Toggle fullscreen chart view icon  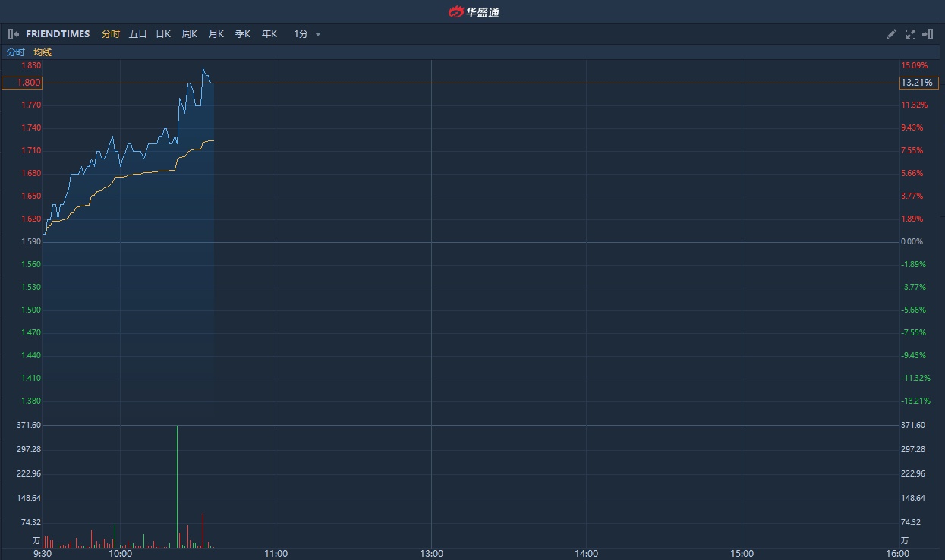click(x=910, y=34)
